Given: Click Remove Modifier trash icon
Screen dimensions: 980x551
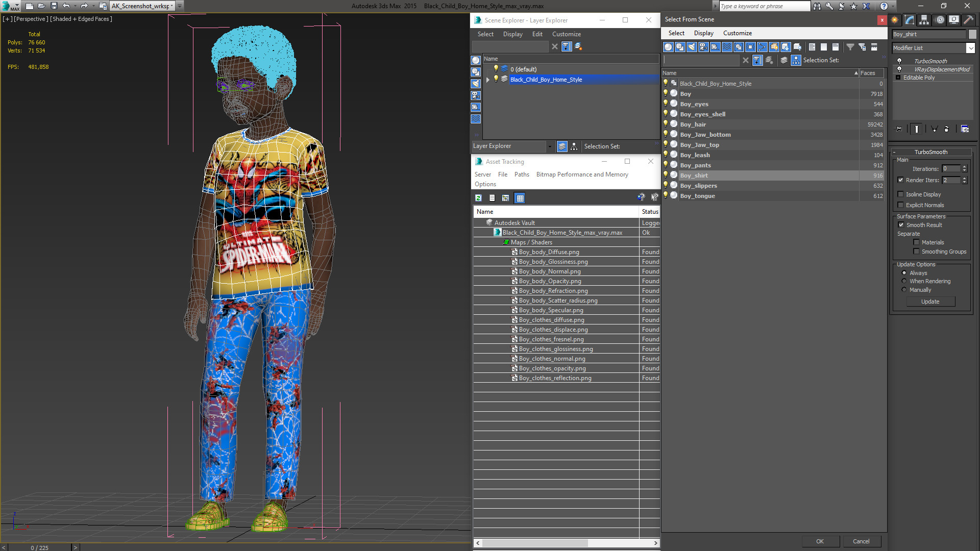Looking at the screenshot, I should coord(946,129).
